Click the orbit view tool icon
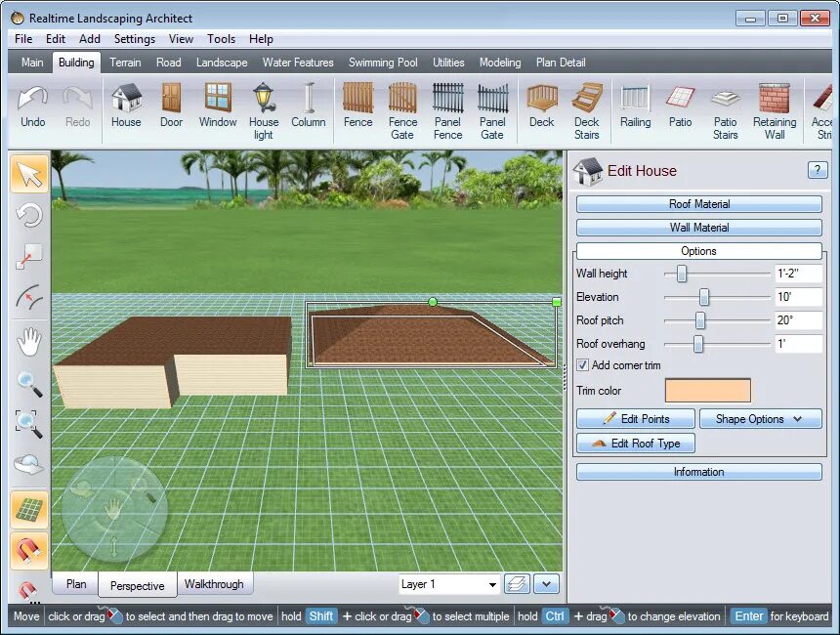This screenshot has height=635, width=840. pos(29,464)
